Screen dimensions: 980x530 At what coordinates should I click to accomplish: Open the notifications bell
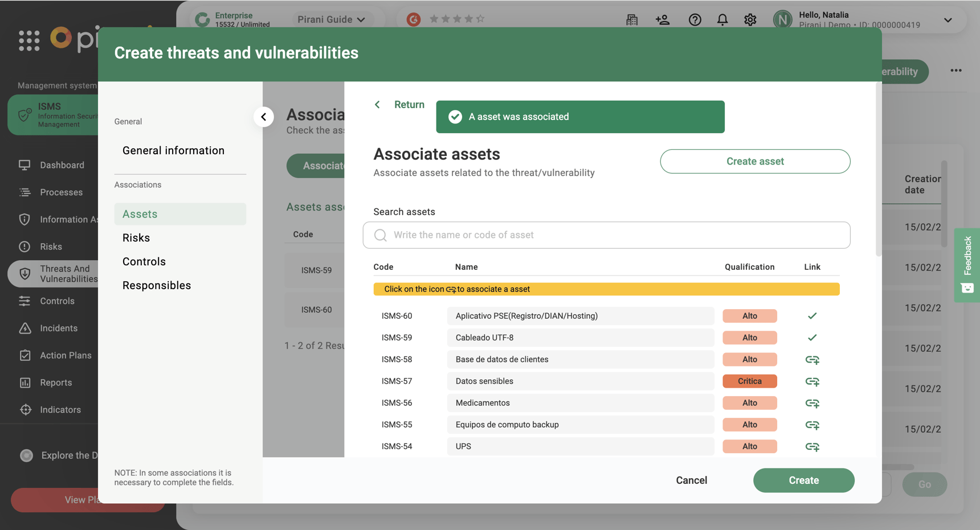[722, 19]
